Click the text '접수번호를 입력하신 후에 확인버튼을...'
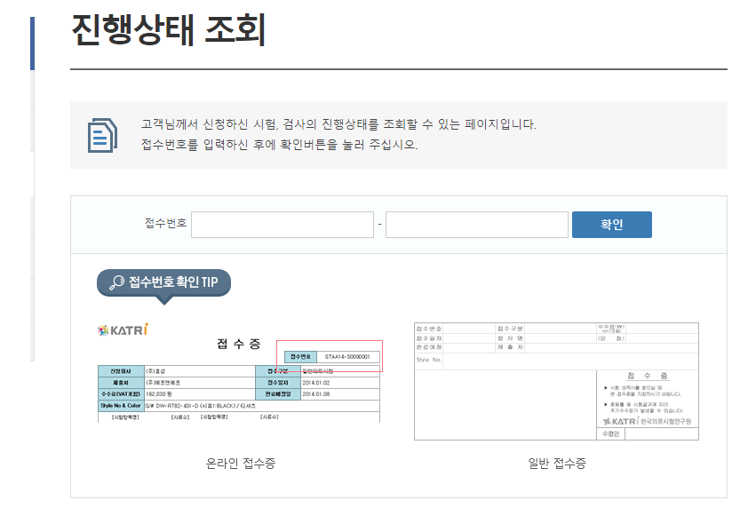This screenshot has width=756, height=532. tap(279, 145)
